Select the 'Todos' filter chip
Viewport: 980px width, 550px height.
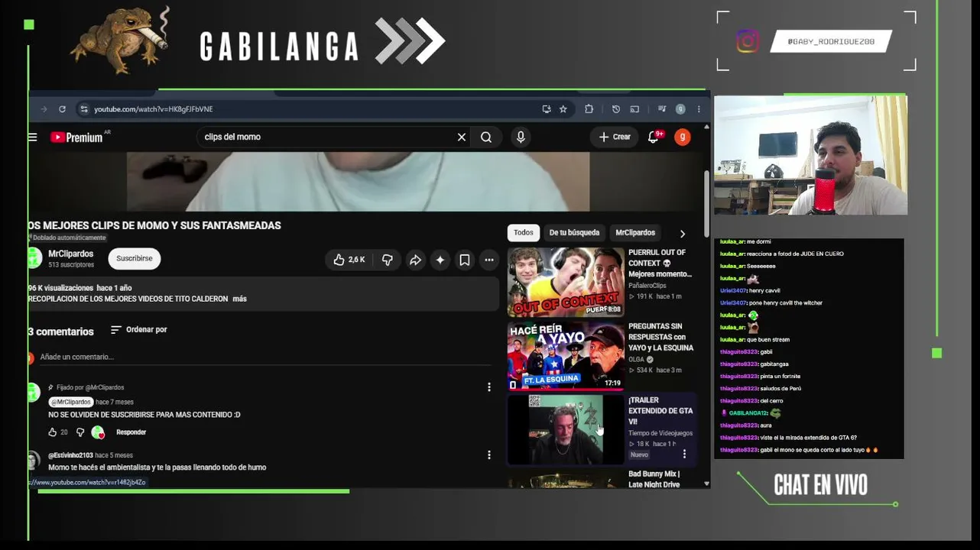[x=524, y=233]
